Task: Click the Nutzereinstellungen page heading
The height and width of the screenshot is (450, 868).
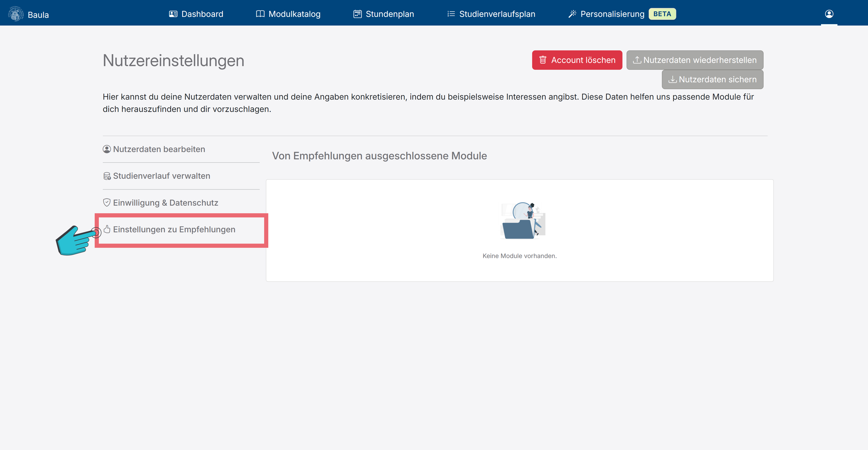Action: click(x=174, y=61)
